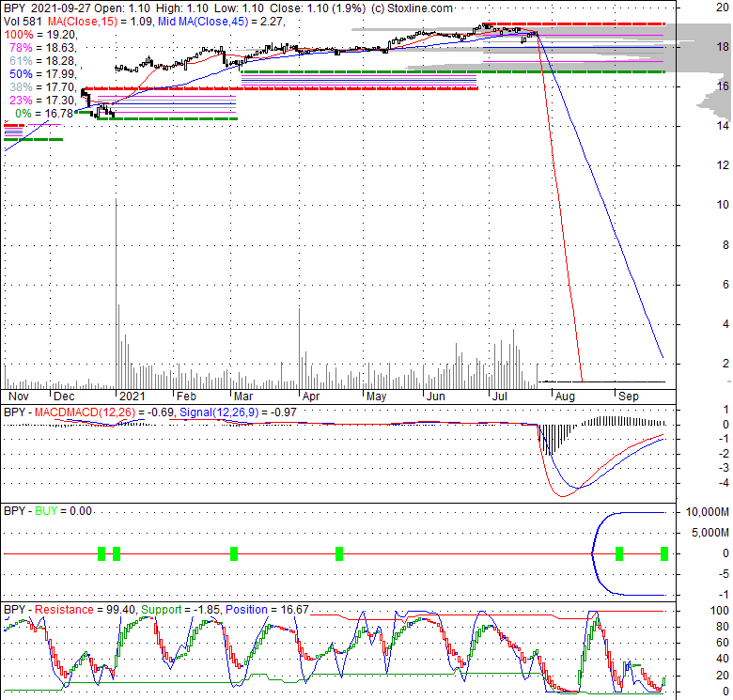Click the 78% = 18.63 Fibonacci level label
733x700 pixels.
click(43, 48)
